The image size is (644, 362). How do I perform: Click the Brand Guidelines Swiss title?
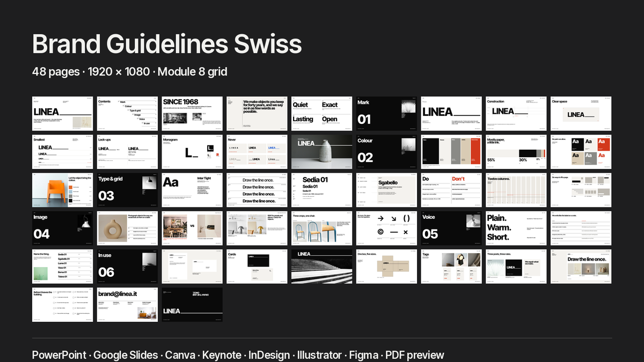pyautogui.click(x=167, y=44)
